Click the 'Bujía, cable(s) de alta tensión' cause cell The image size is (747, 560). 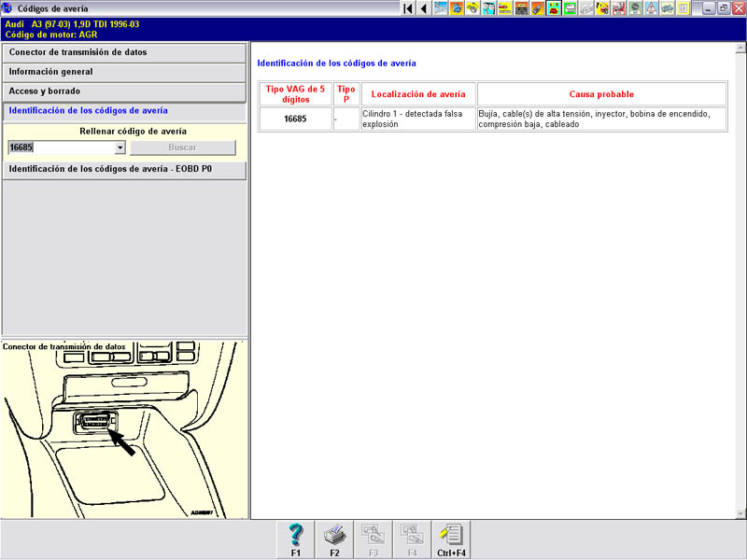coord(601,119)
